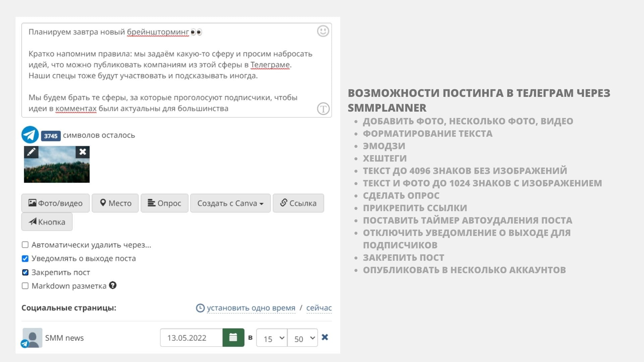Open the text formatting T icon

point(323,109)
